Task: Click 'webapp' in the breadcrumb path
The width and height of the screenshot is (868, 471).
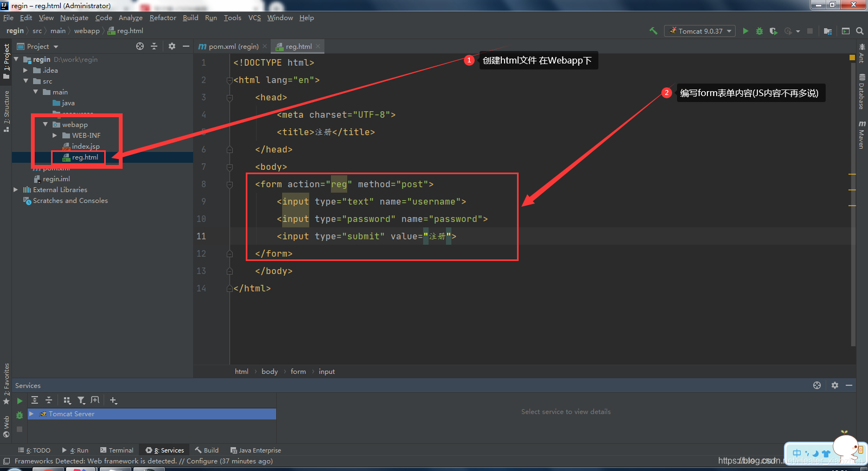Action: tap(87, 31)
